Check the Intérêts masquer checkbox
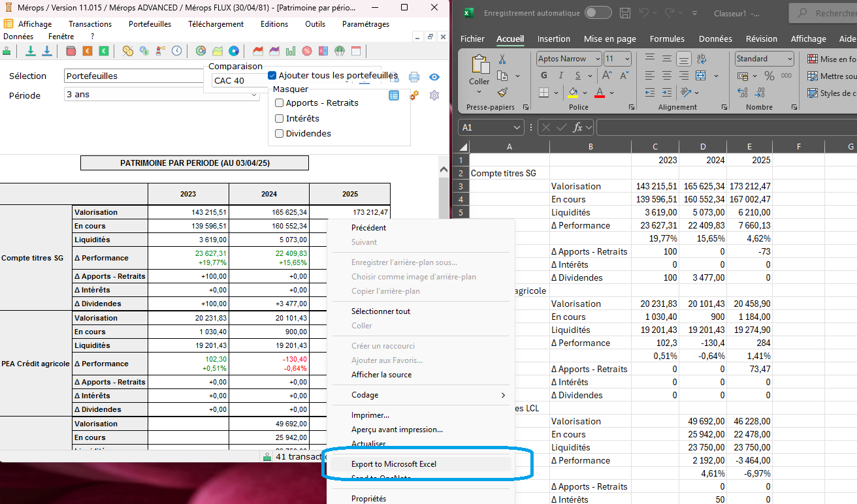Screen dimensions: 857x504 279,119
